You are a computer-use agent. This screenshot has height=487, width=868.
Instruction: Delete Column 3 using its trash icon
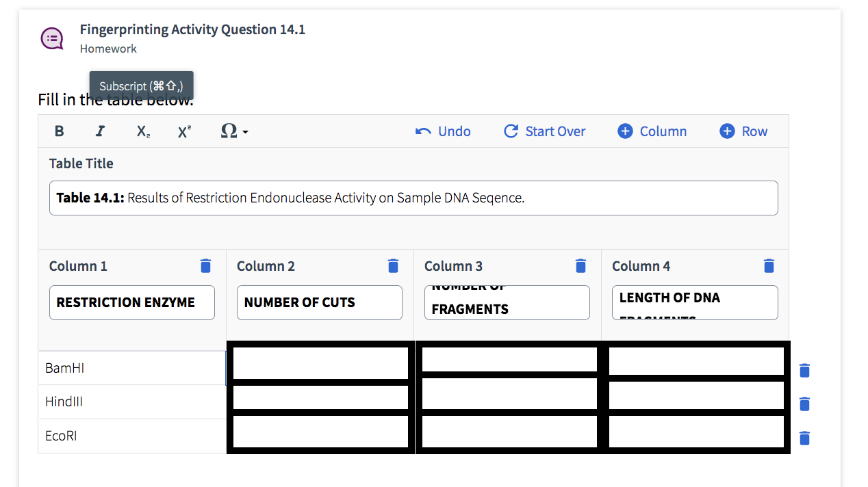(580, 265)
